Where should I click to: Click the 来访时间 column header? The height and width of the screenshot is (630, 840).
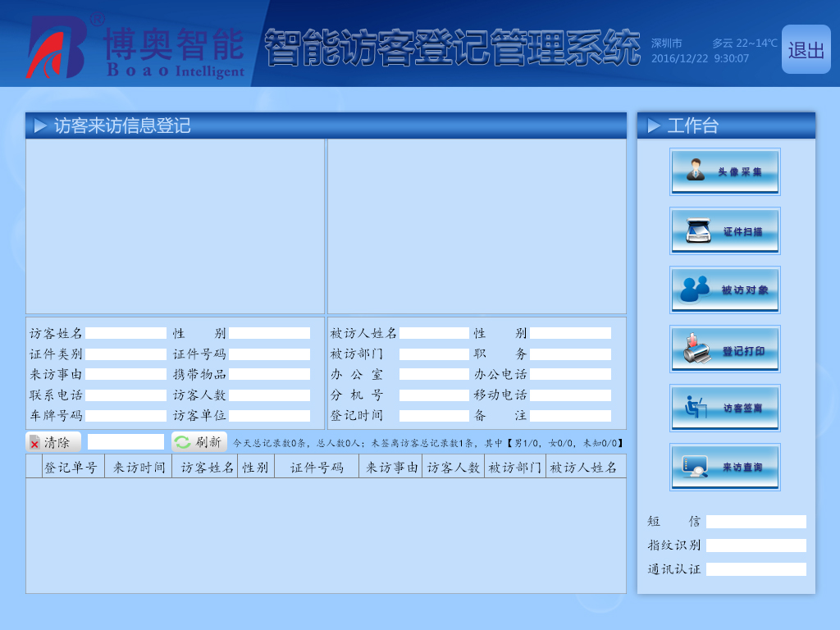pyautogui.click(x=139, y=468)
